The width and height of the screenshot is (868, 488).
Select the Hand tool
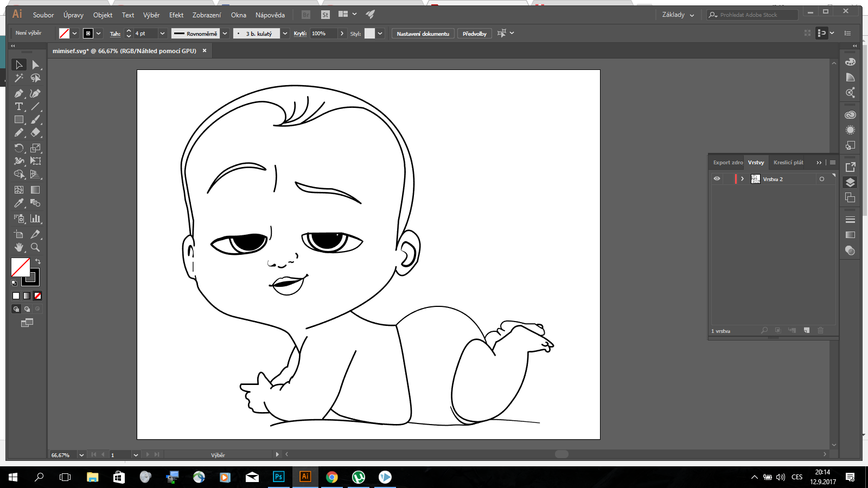[18, 247]
